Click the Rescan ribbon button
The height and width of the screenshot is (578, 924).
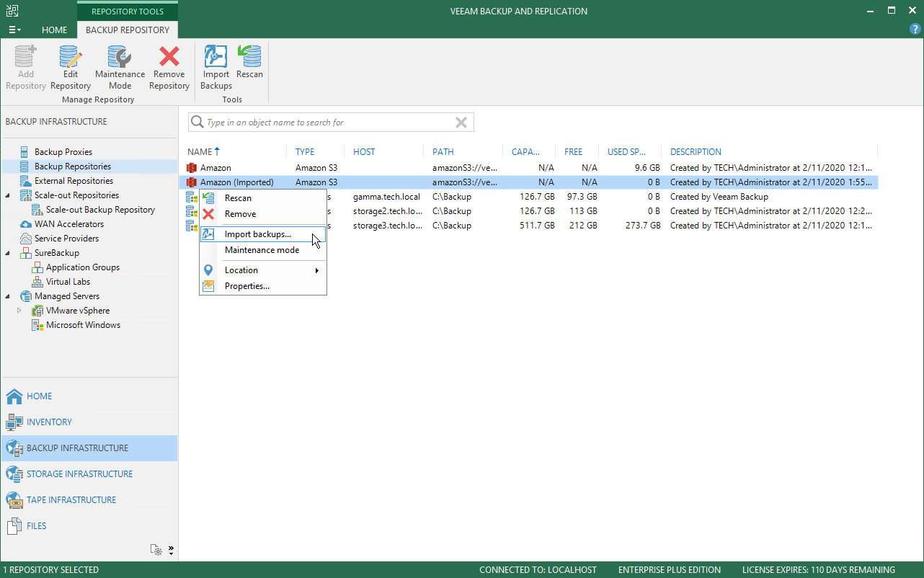tap(250, 62)
